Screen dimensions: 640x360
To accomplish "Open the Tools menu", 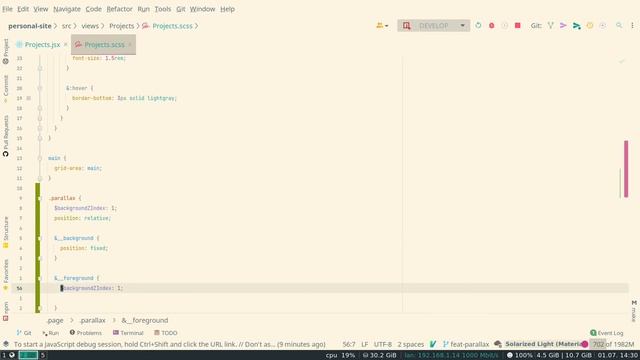I will 162,9.
